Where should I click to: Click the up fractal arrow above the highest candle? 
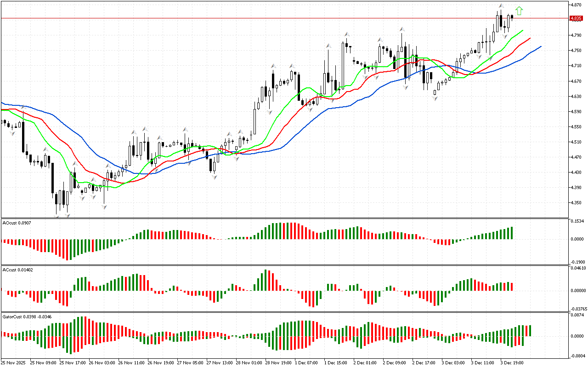[x=501, y=6]
